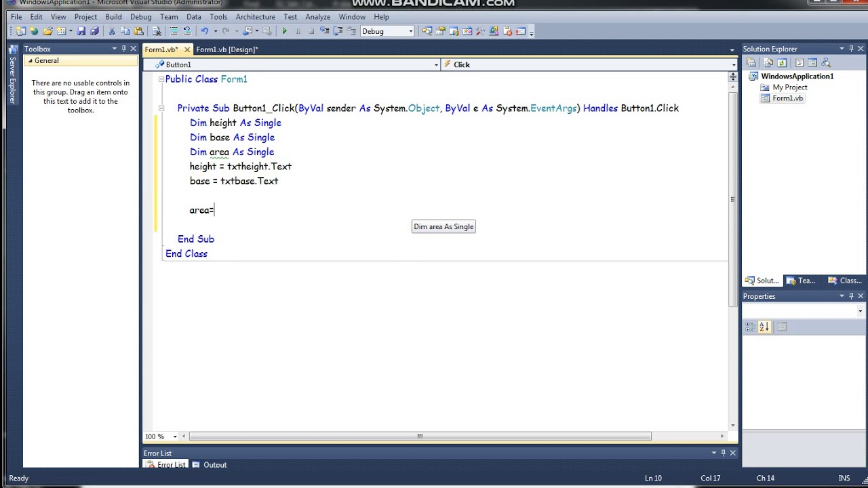Click the Save All toolbar icon
The width and height of the screenshot is (868, 488).
[94, 31]
